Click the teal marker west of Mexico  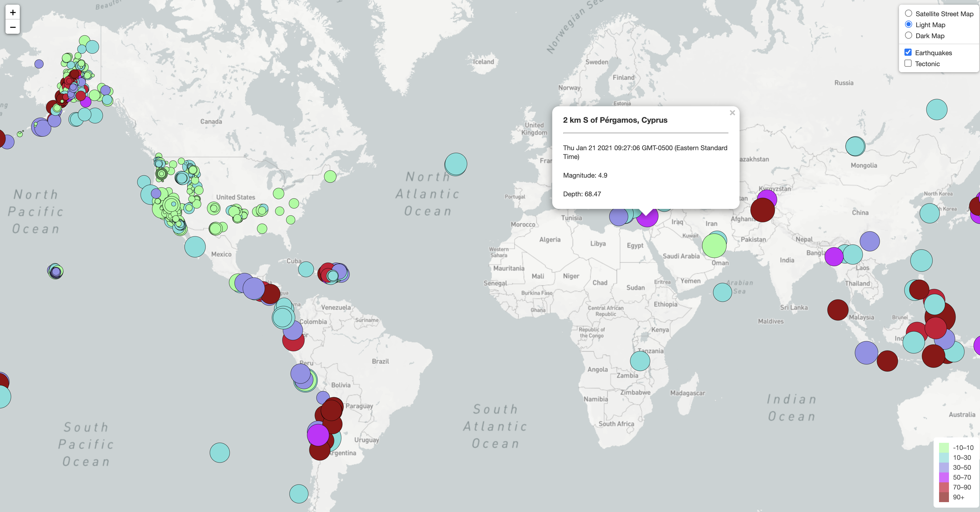point(195,247)
